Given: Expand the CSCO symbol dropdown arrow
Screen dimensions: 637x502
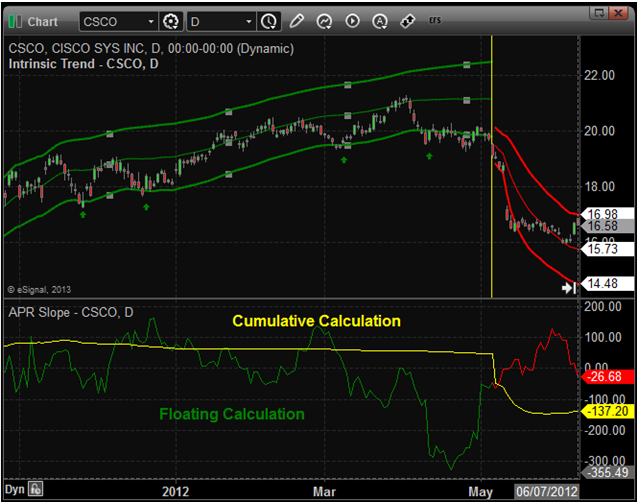Looking at the screenshot, I should 151,22.
